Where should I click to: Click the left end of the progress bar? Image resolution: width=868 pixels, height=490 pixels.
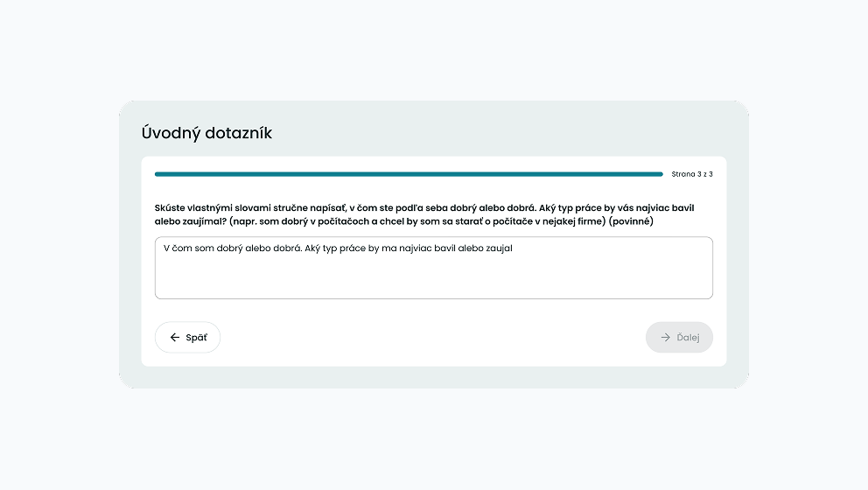(x=158, y=174)
